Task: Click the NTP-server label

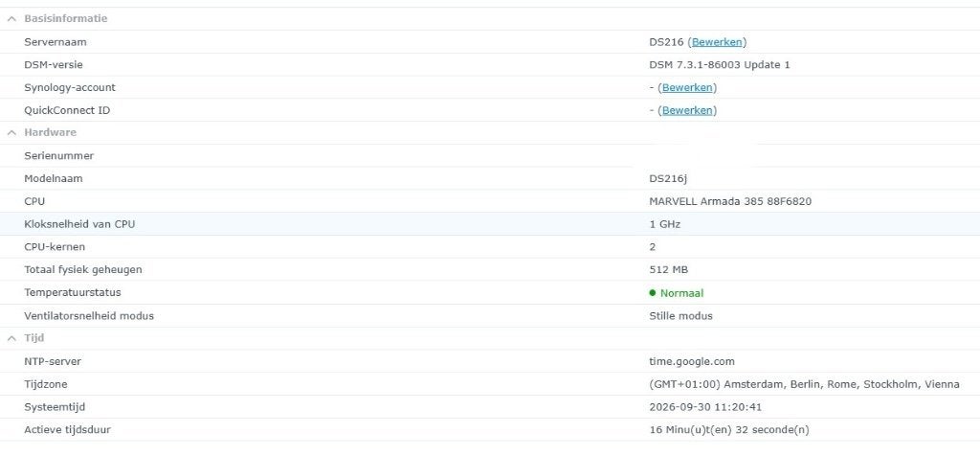Action: [x=53, y=361]
